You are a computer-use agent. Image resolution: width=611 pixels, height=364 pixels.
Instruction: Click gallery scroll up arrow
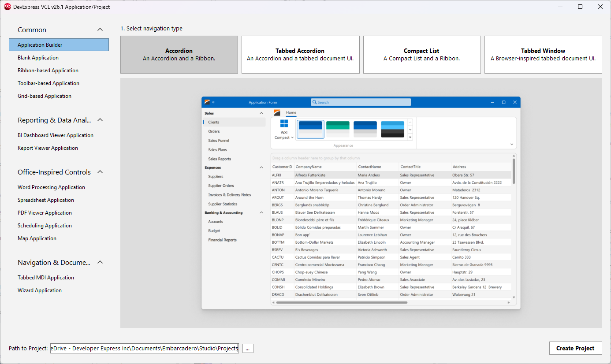410,122
